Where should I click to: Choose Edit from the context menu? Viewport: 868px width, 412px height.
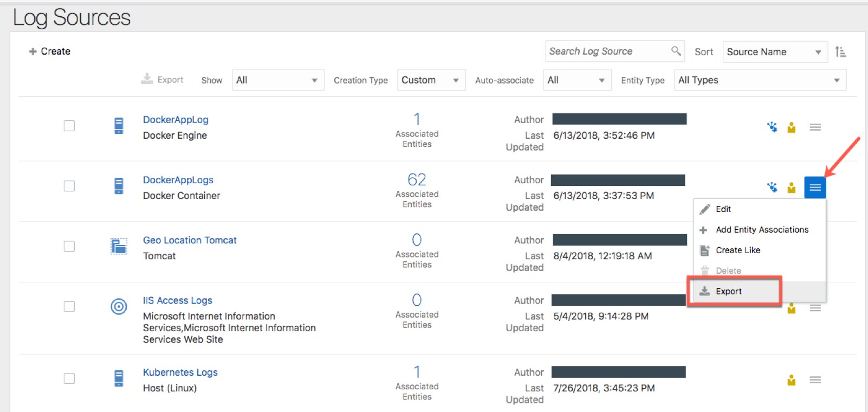[723, 209]
